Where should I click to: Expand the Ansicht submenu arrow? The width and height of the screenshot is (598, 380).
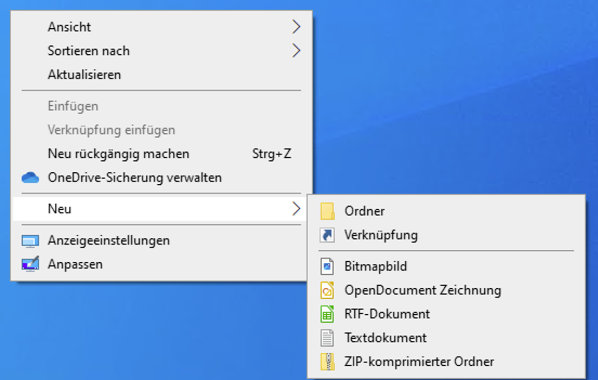[296, 27]
